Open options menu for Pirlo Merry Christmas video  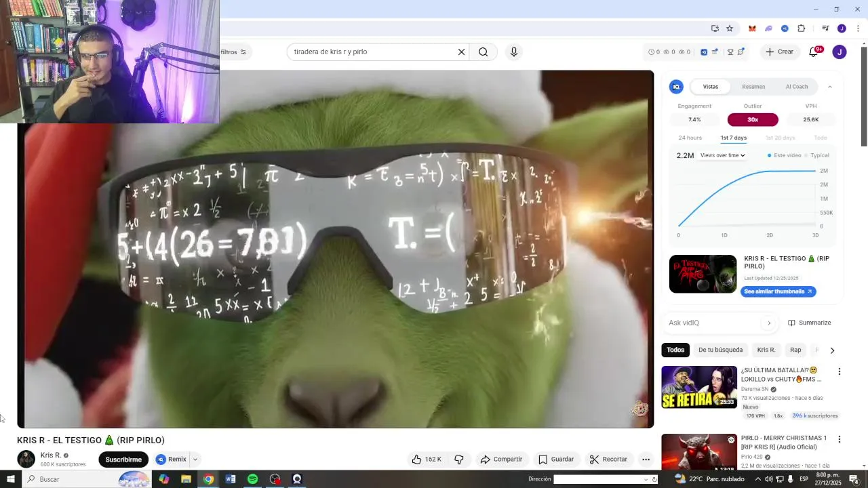coord(840,439)
